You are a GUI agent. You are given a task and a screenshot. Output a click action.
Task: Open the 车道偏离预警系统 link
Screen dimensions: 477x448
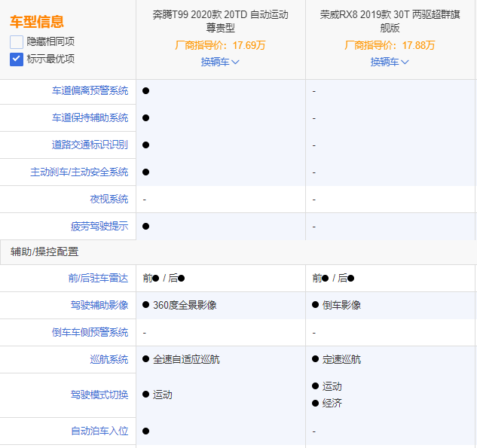click(x=90, y=91)
